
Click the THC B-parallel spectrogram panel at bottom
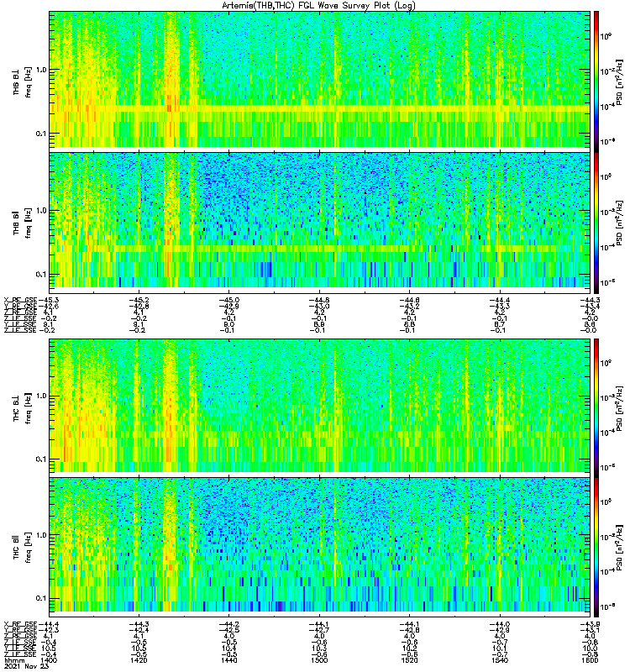pyautogui.click(x=320, y=544)
